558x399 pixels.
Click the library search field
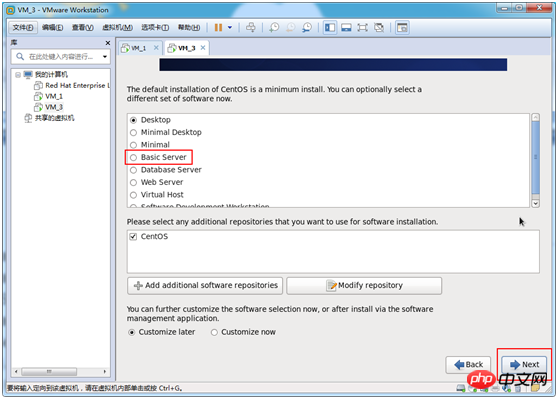coord(60,57)
